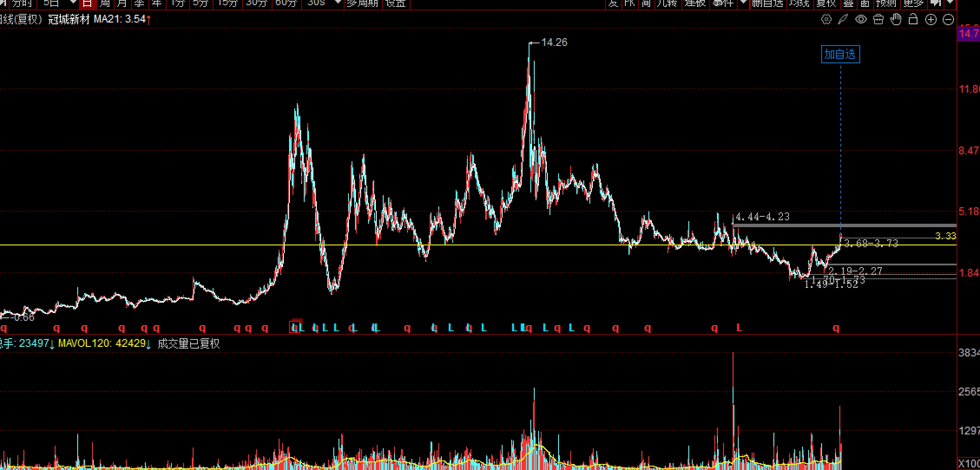Click the chart settings gear icon

coord(826,20)
